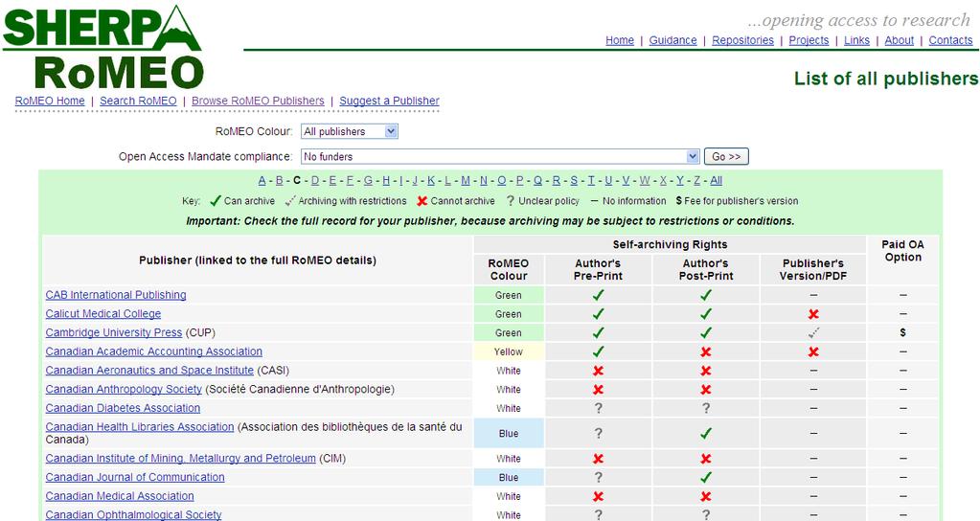This screenshot has height=521, width=980.
Task: Click the SHERPA RoMEO logo
Action: pos(103,48)
